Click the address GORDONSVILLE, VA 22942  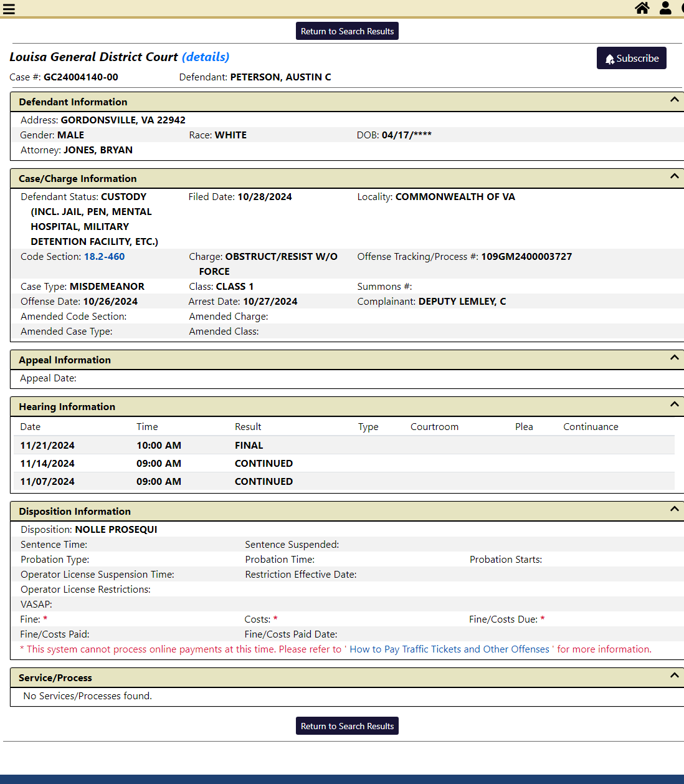tap(123, 120)
